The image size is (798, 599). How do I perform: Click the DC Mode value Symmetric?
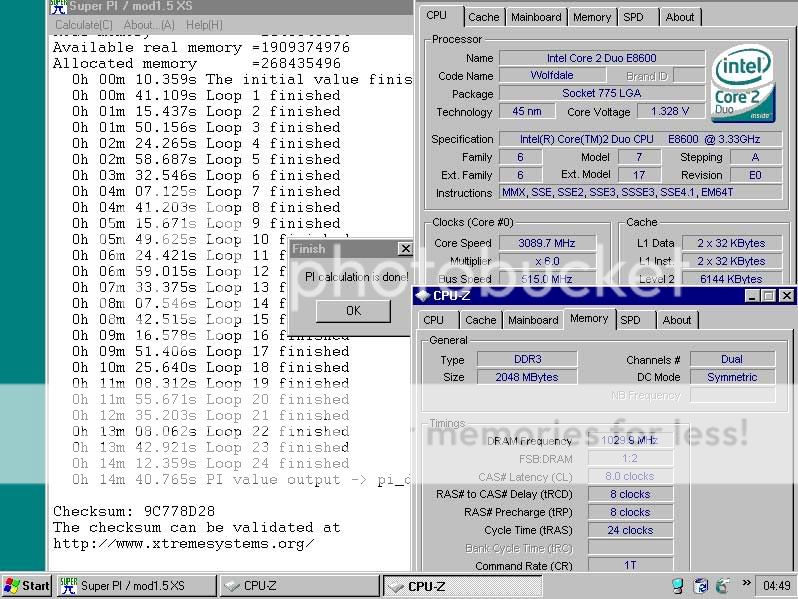[732, 377]
